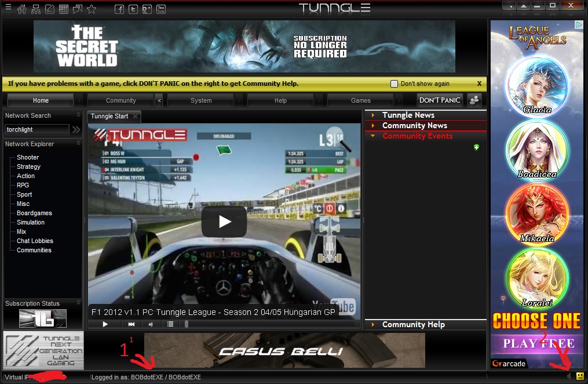Collapse the Network Search panel
This screenshot has width=588, height=384.
point(78,115)
